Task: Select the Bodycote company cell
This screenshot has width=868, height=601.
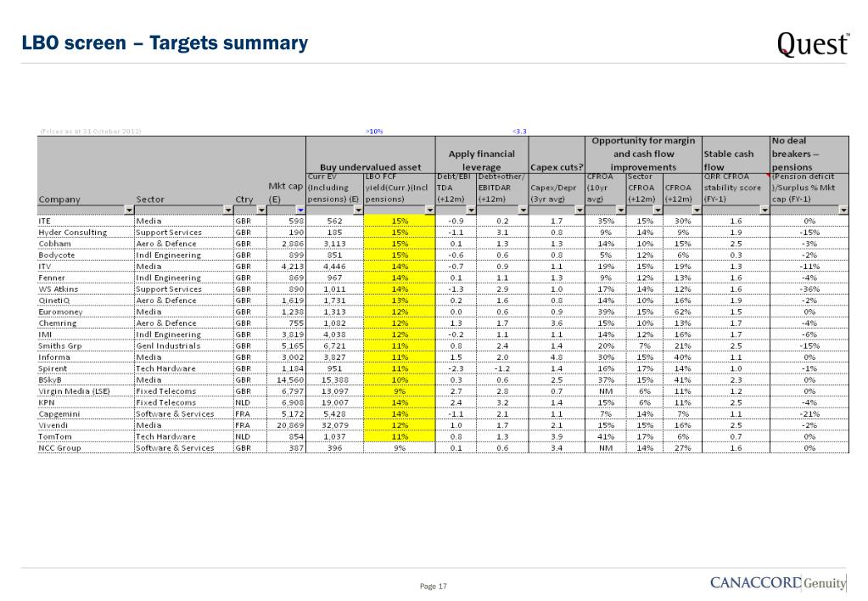Action: [x=86, y=255]
